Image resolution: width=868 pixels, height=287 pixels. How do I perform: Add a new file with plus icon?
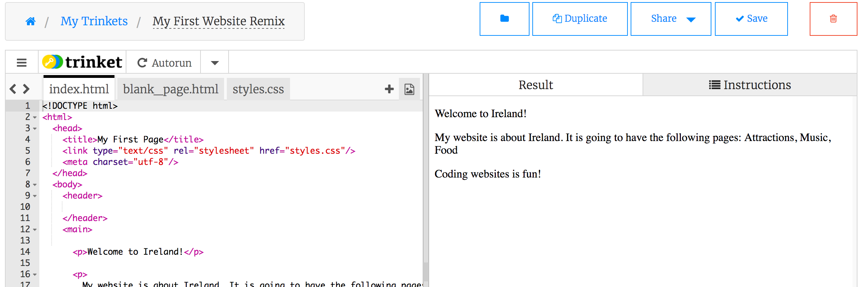click(389, 89)
